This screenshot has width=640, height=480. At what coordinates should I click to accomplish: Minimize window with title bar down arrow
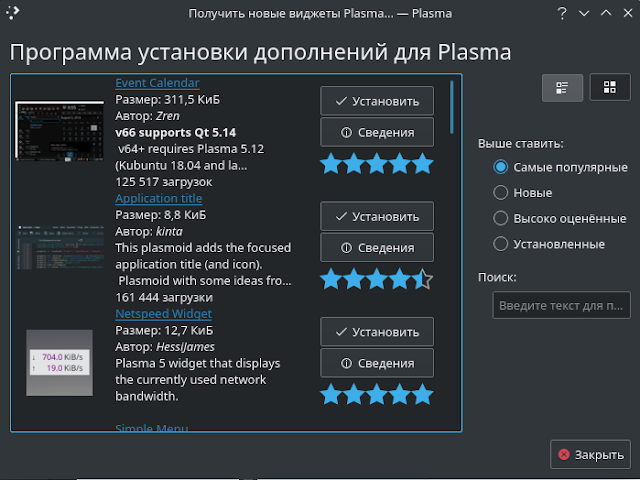[584, 13]
